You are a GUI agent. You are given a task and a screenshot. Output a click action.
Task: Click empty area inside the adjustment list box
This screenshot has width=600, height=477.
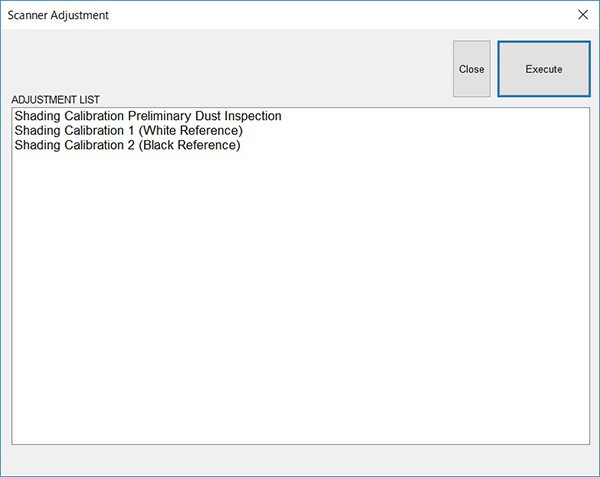[300, 298]
